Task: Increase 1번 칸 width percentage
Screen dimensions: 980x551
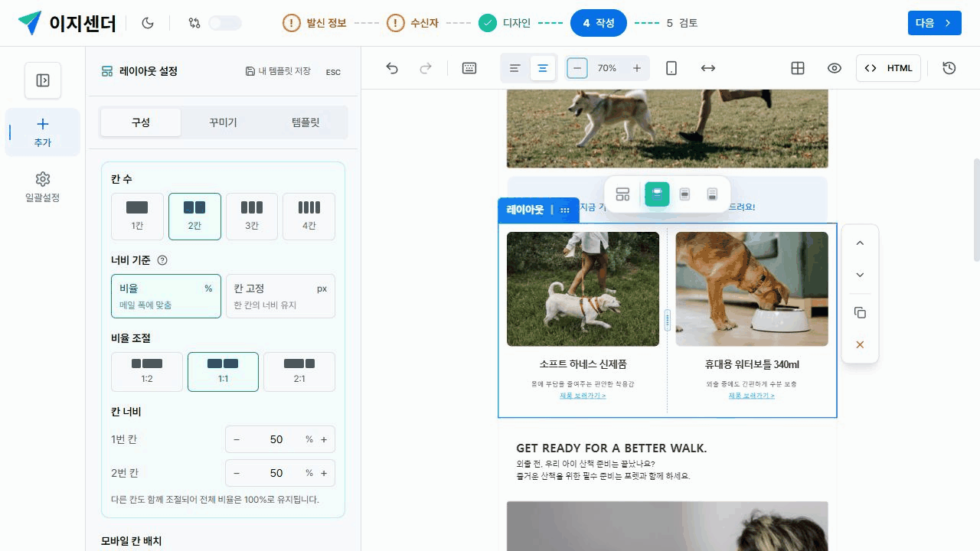Action: (x=324, y=439)
